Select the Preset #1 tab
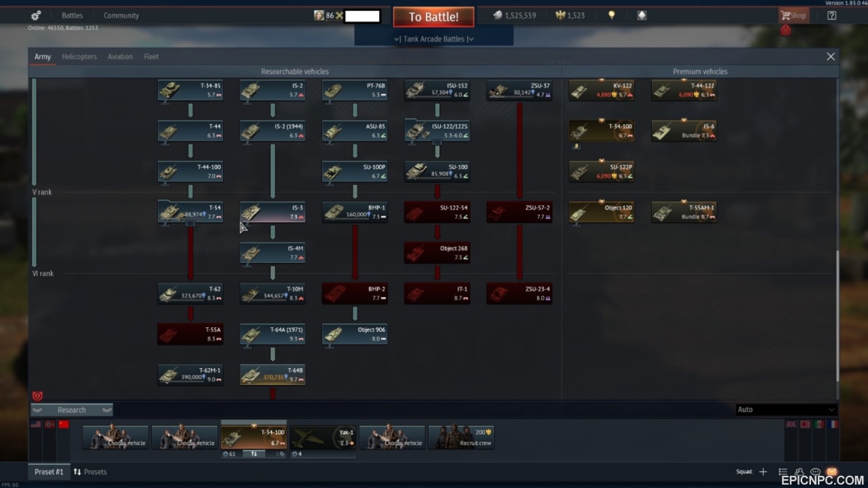This screenshot has height=488, width=868. coord(49,472)
